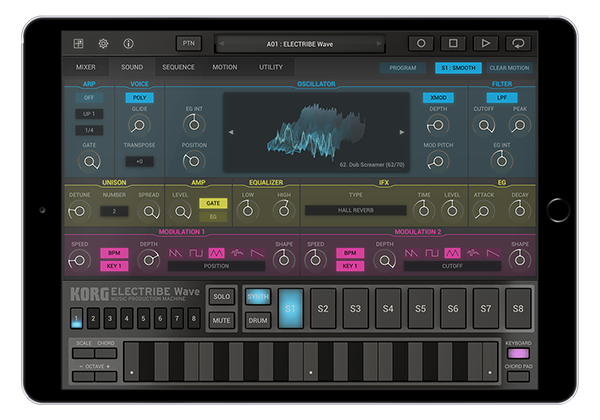Toggle KEY 1 in Modulation 1
Image resolution: width=600 pixels, height=420 pixels.
point(114,266)
